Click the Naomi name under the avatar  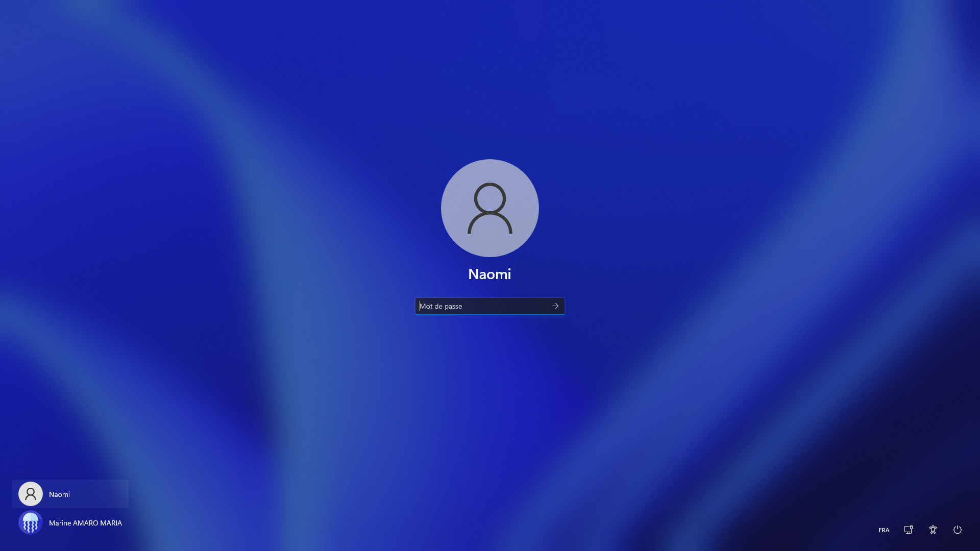click(x=489, y=274)
